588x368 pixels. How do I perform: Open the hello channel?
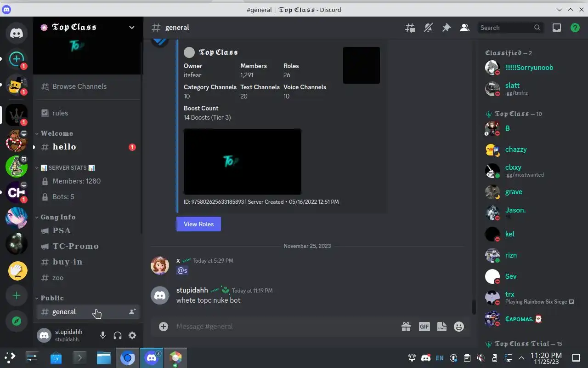pos(88,147)
